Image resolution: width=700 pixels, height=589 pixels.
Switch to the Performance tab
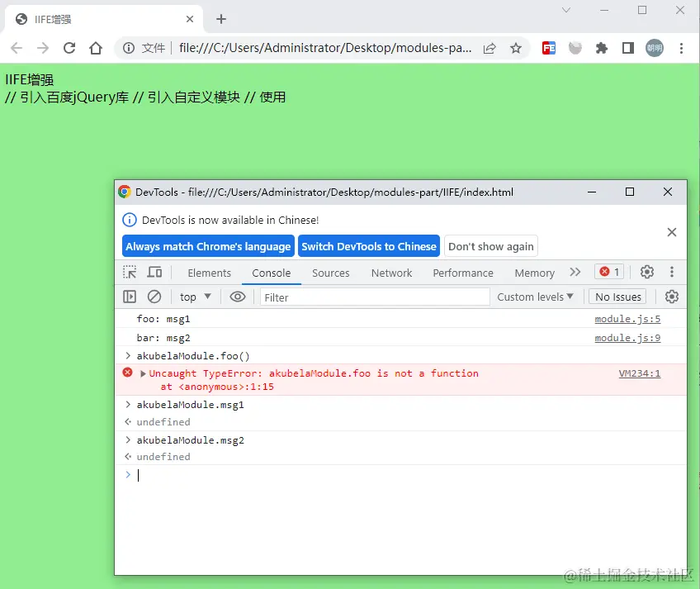click(463, 273)
